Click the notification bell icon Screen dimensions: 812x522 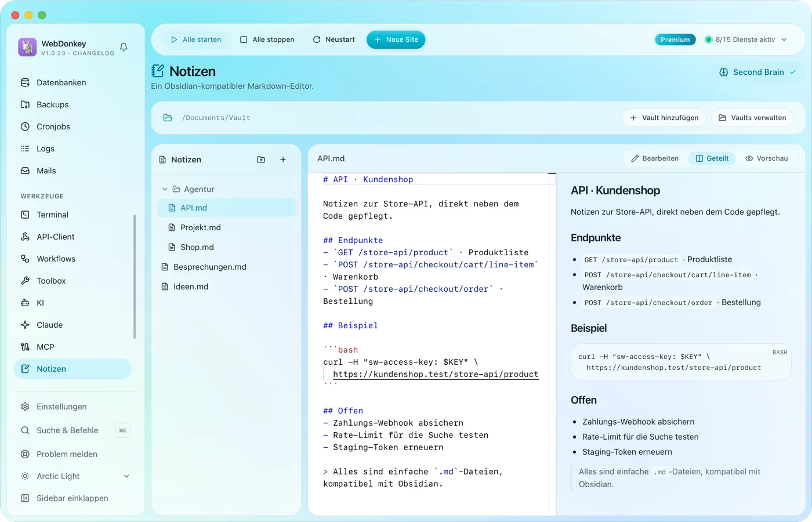click(x=124, y=47)
